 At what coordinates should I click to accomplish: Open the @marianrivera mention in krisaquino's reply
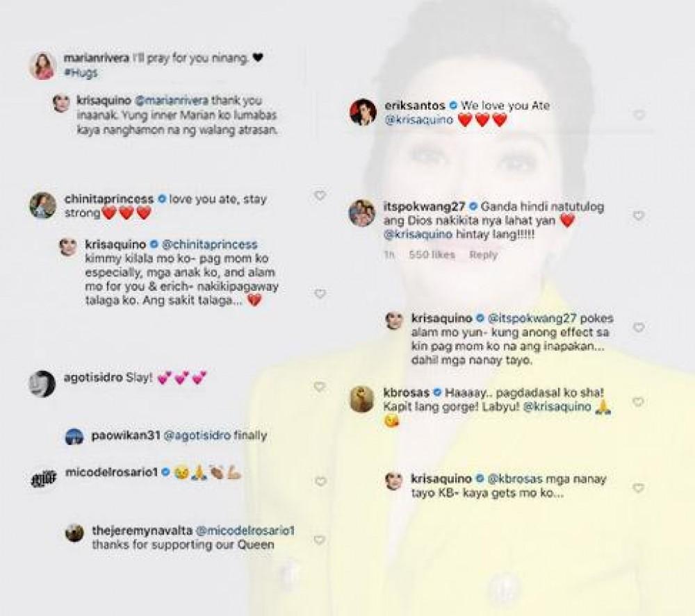click(x=171, y=101)
